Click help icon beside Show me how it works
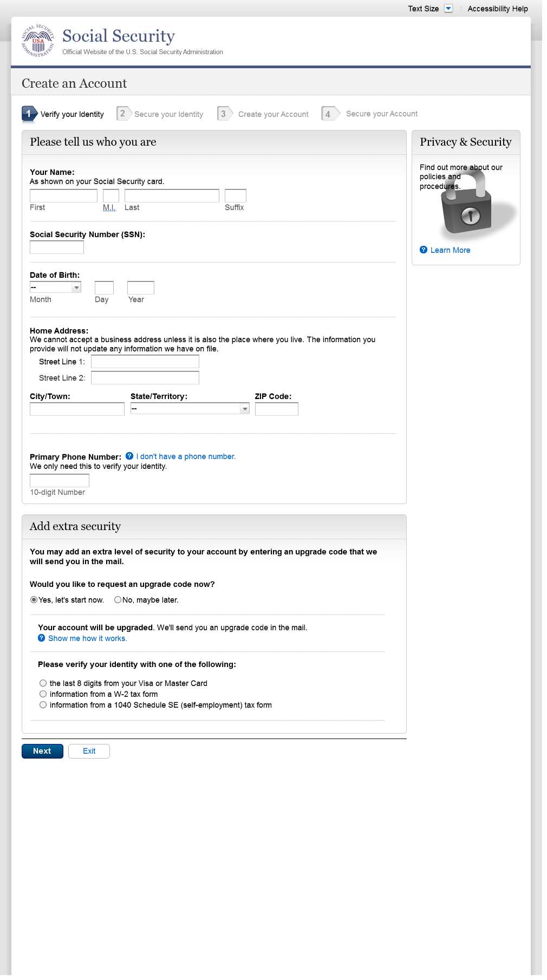 [41, 638]
